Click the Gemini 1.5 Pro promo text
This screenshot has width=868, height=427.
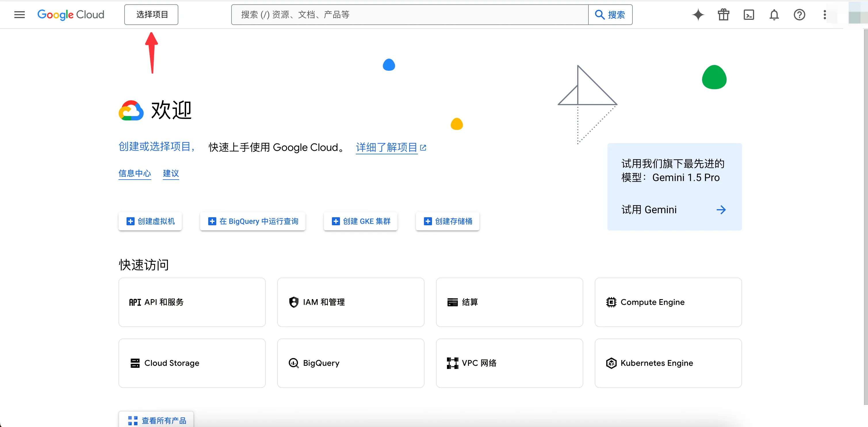[x=672, y=171]
